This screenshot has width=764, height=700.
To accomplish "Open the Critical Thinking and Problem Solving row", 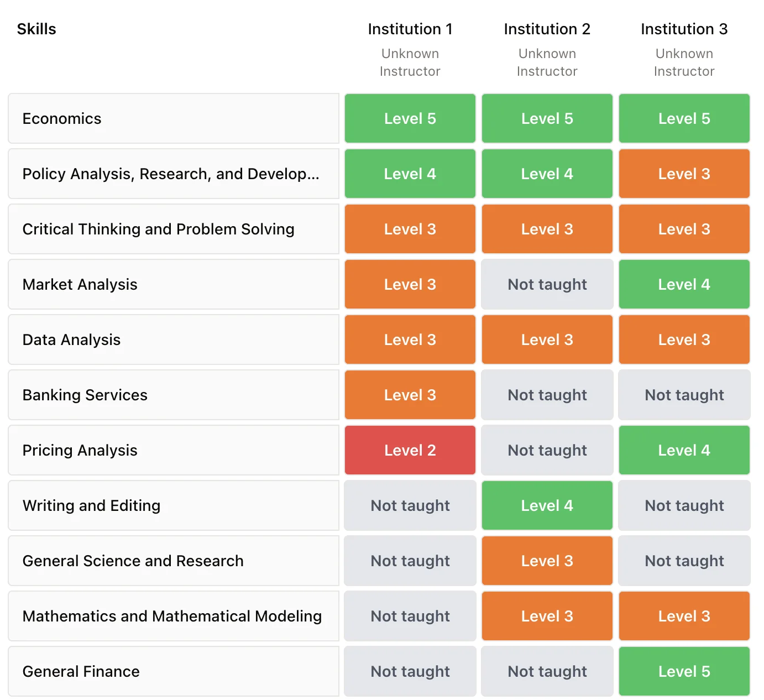I will pyautogui.click(x=173, y=229).
